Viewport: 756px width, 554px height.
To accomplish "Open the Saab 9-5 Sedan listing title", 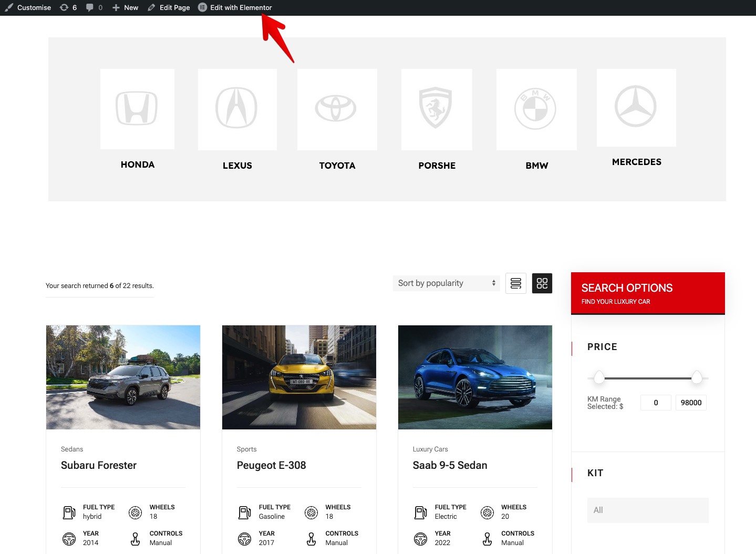I will point(450,465).
